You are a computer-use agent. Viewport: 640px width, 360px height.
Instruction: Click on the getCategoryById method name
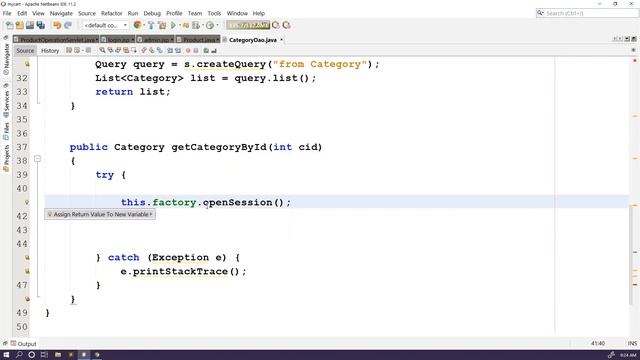tap(219, 147)
